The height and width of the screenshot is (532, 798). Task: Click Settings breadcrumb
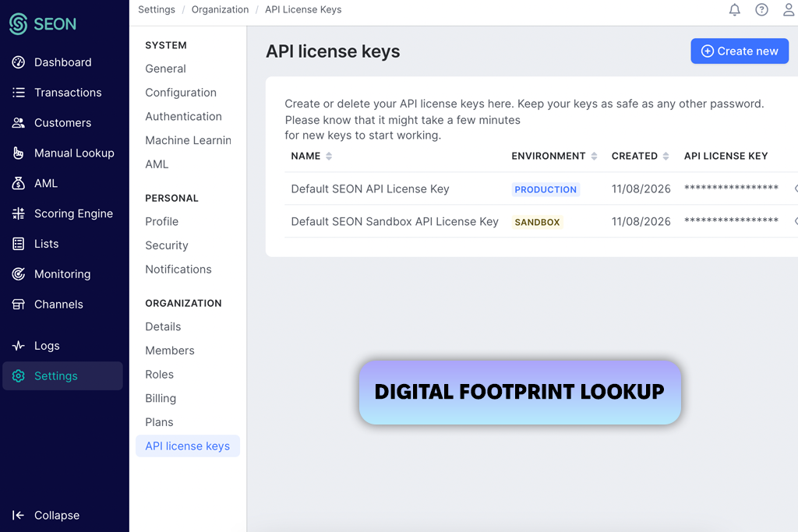pos(156,9)
